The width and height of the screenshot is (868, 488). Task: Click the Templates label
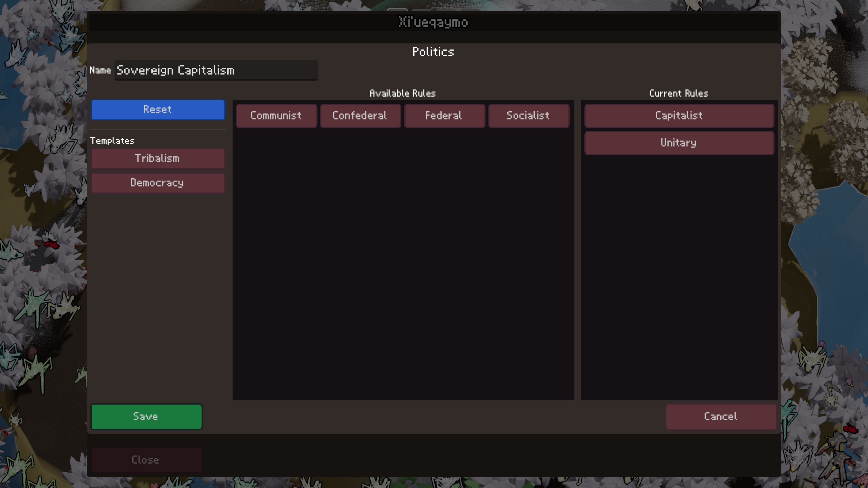pyautogui.click(x=112, y=141)
